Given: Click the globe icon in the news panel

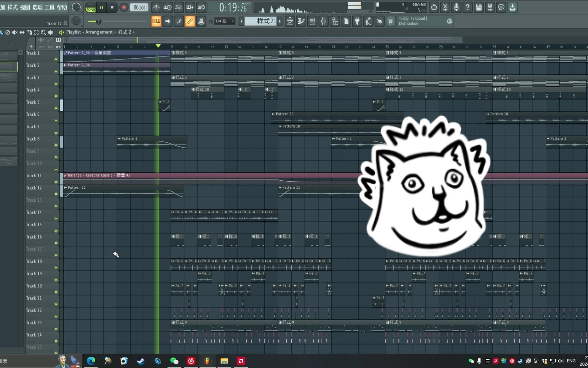Looking at the screenshot, I should coord(450,21).
